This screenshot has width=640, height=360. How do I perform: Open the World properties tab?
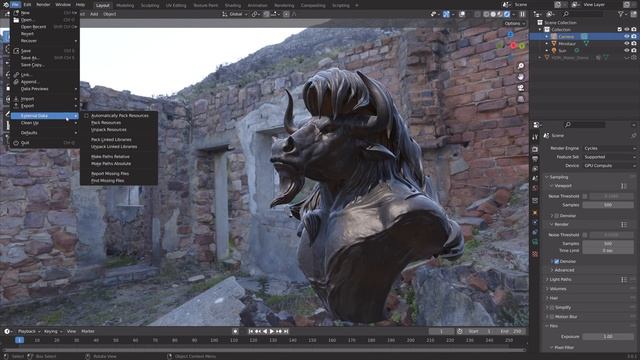pos(535,188)
